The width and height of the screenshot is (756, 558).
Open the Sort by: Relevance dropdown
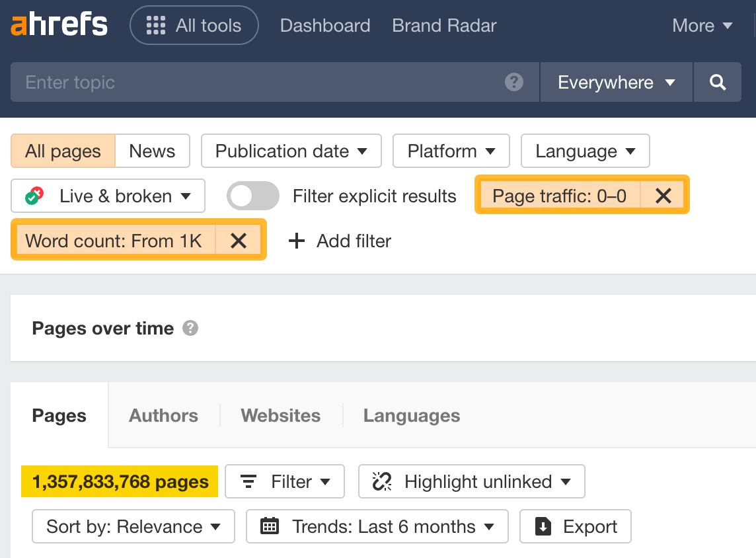tap(133, 526)
